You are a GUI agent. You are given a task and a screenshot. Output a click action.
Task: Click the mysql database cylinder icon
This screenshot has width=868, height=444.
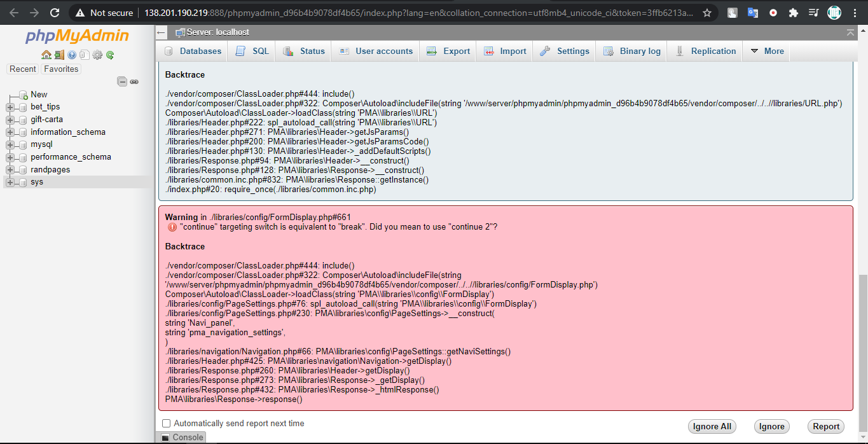tap(23, 144)
